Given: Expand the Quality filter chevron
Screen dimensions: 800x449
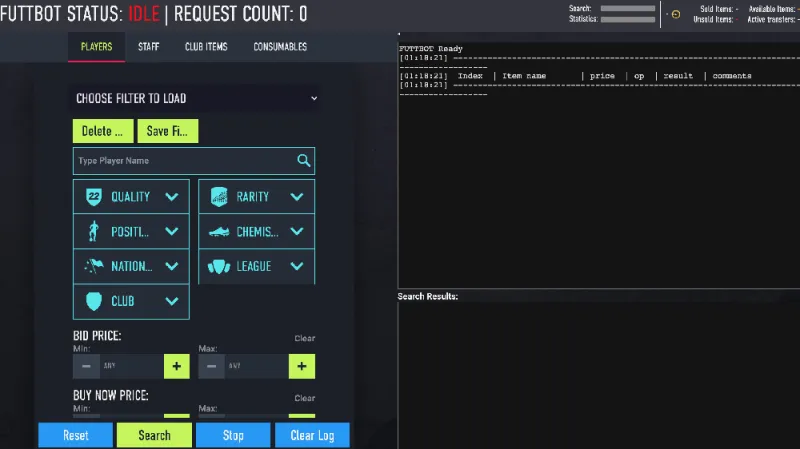Looking at the screenshot, I should coord(172,197).
